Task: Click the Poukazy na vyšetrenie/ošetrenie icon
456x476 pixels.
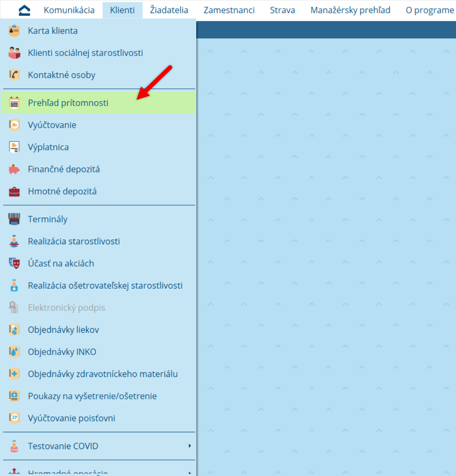Action: point(14,396)
